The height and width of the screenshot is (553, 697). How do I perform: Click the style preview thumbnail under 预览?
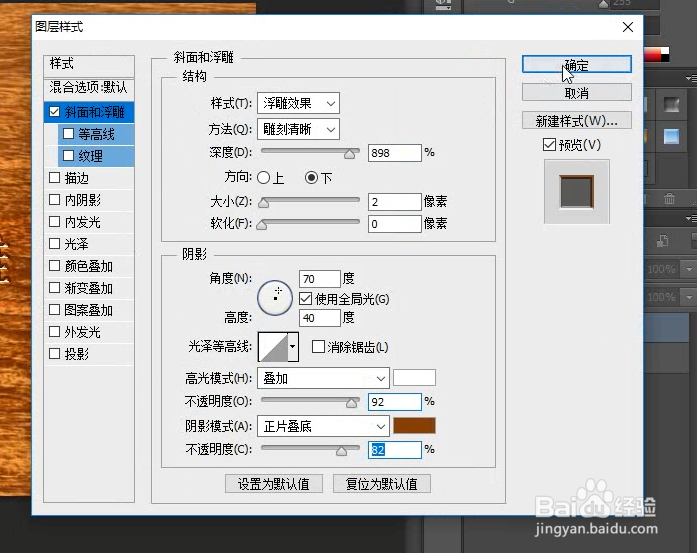pos(577,192)
